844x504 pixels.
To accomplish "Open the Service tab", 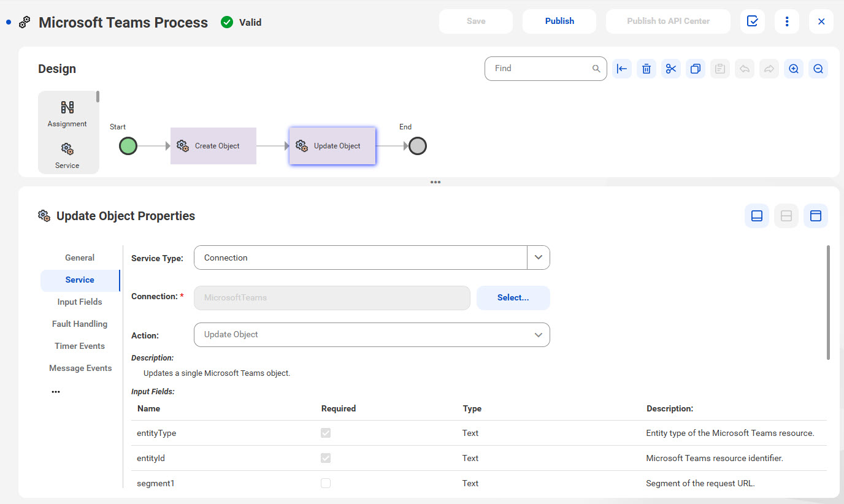I will pyautogui.click(x=80, y=280).
